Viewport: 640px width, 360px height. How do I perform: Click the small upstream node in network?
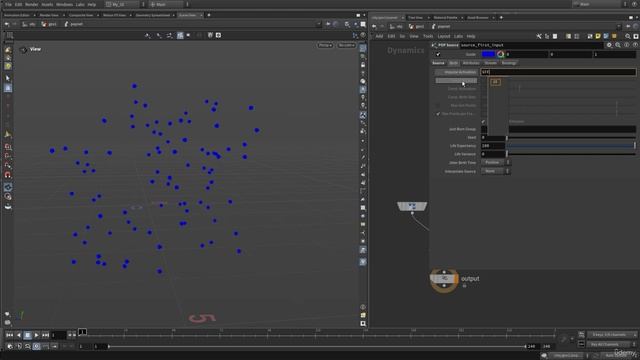tap(412, 206)
